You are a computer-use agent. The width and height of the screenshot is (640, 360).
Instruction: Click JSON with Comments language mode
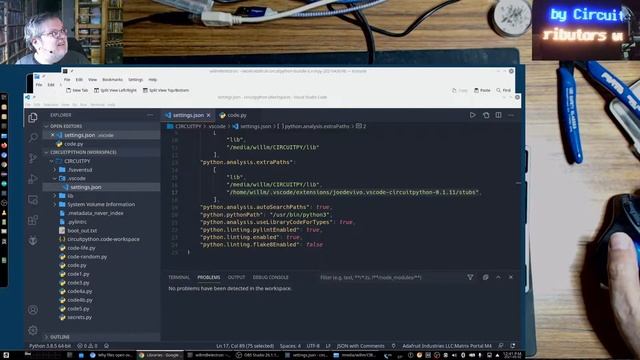click(x=360, y=346)
